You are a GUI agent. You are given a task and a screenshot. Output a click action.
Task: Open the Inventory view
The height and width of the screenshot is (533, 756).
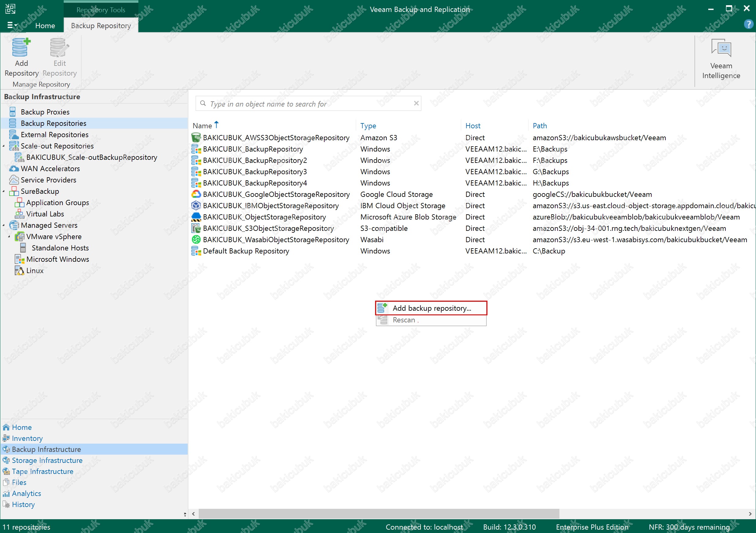(27, 438)
